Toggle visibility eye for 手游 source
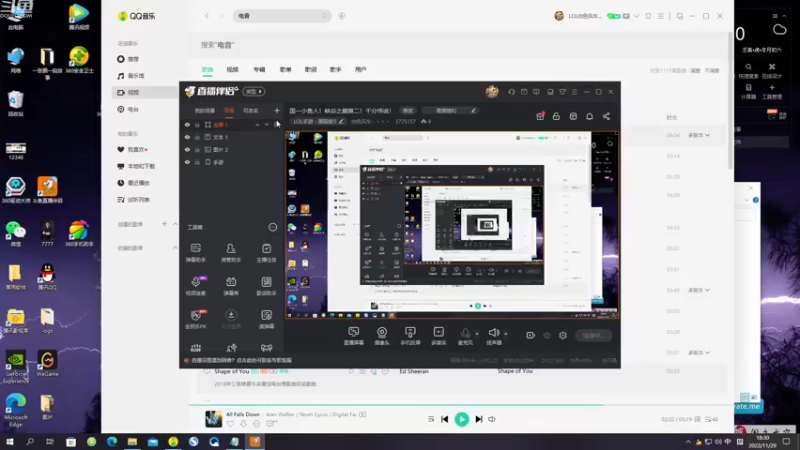The height and width of the screenshot is (450, 800). [187, 162]
